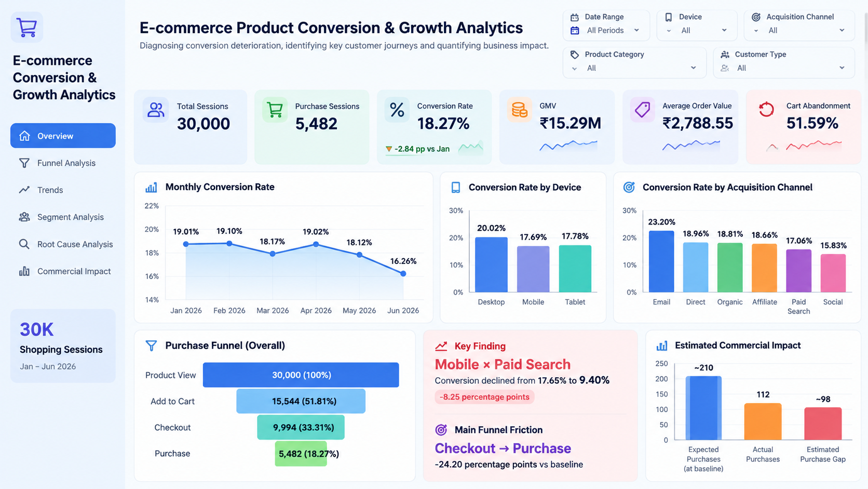The width and height of the screenshot is (868, 489).
Task: Expand the Customer Type filter dropdown
Action: tap(784, 68)
